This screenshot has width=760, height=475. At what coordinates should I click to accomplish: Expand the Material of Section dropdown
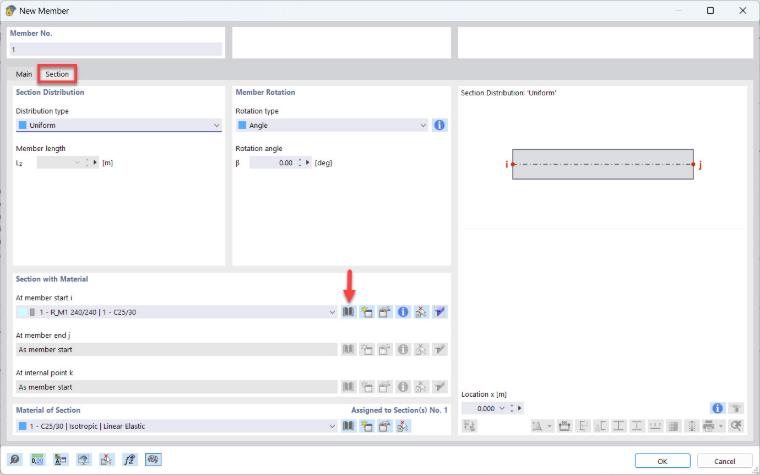click(x=332, y=427)
